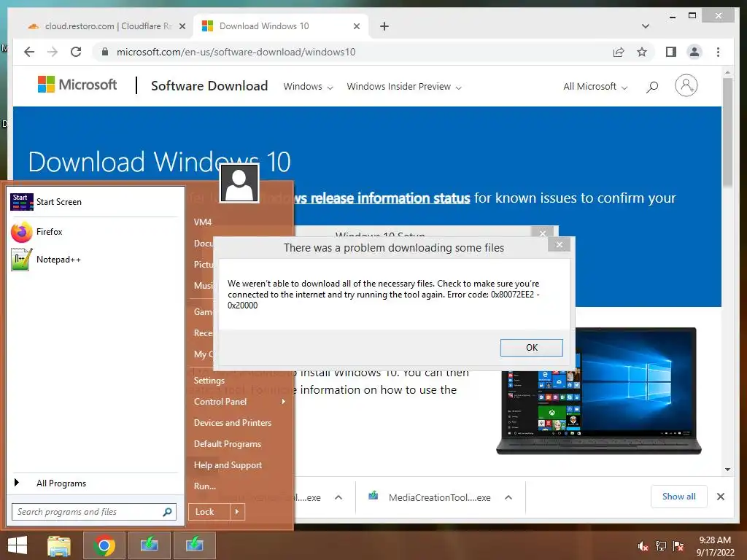Open options chevron for right MediaCreationTool download
The width and height of the screenshot is (747, 560).
(x=508, y=497)
